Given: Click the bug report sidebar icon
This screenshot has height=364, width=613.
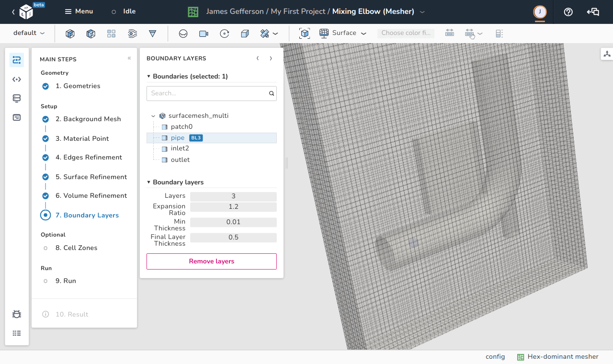Looking at the screenshot, I should click(x=17, y=314).
